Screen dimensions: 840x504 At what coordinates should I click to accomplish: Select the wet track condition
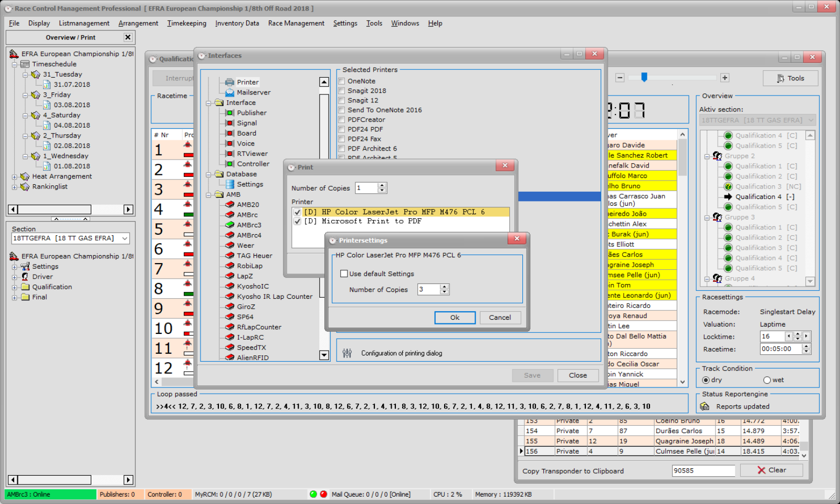pos(767,380)
